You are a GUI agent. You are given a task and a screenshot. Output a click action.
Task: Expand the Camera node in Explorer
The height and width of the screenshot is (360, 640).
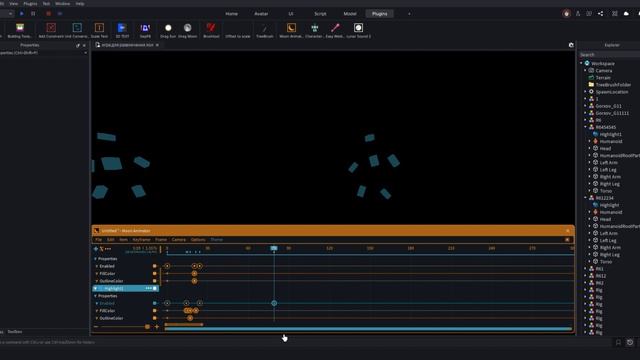point(585,70)
